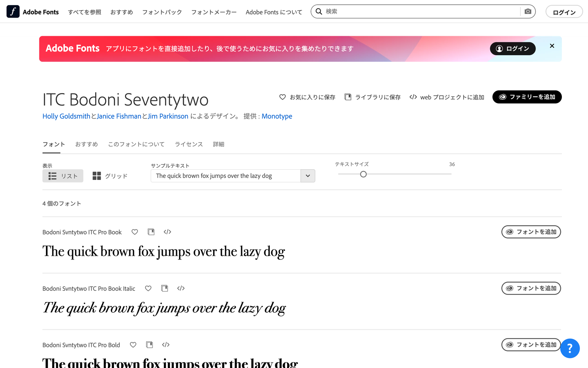Click the ログイン button in the banner
588x368 pixels.
point(513,49)
